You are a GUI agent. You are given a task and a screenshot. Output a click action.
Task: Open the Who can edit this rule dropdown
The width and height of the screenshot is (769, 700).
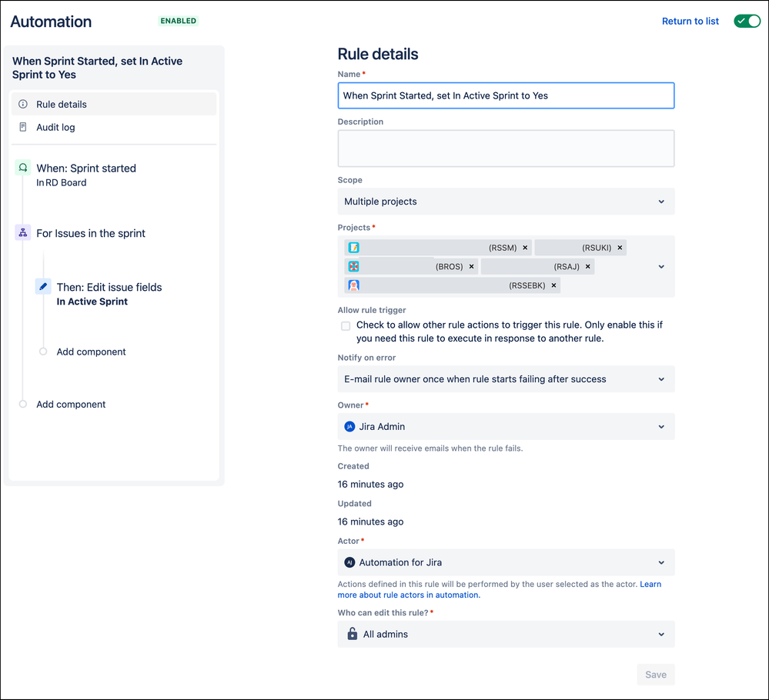click(506, 634)
